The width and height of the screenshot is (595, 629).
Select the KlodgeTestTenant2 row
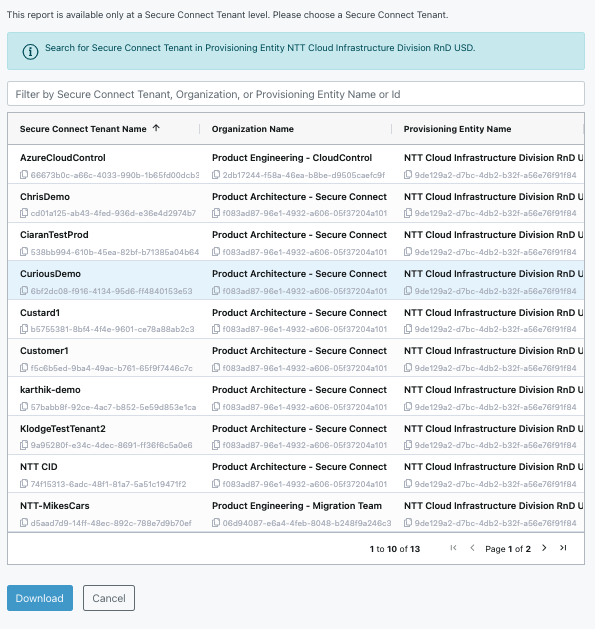[296, 435]
